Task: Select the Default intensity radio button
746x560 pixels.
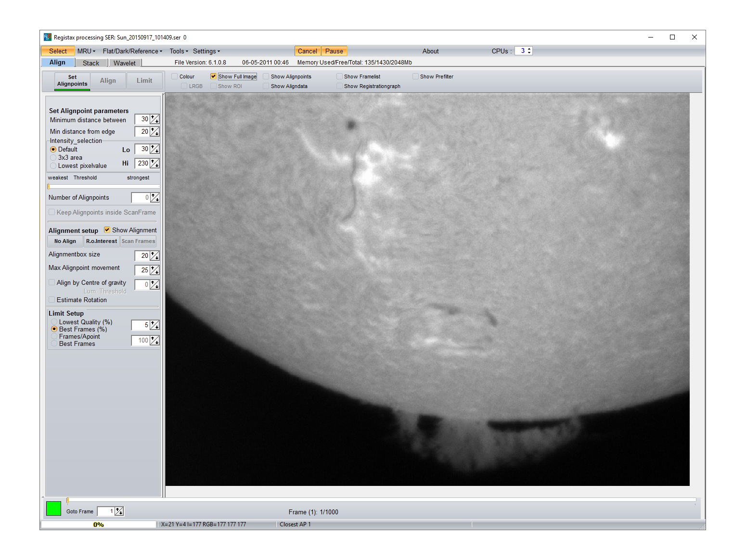Action: click(53, 149)
